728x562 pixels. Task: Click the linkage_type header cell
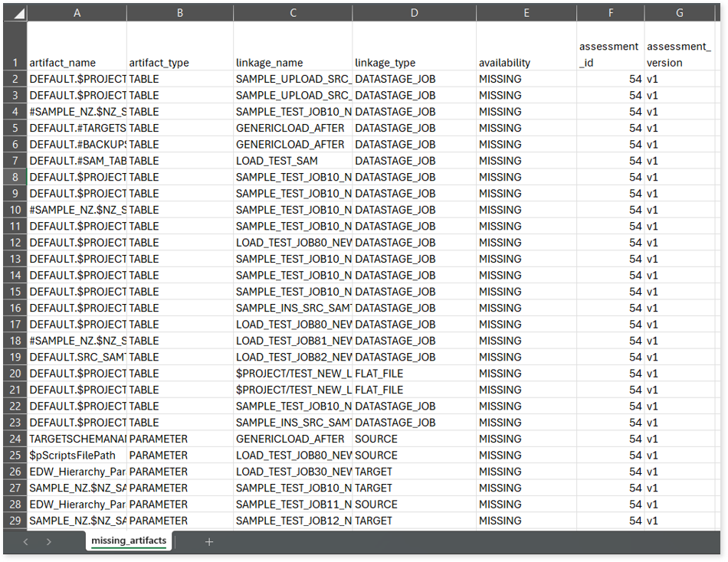(414, 62)
